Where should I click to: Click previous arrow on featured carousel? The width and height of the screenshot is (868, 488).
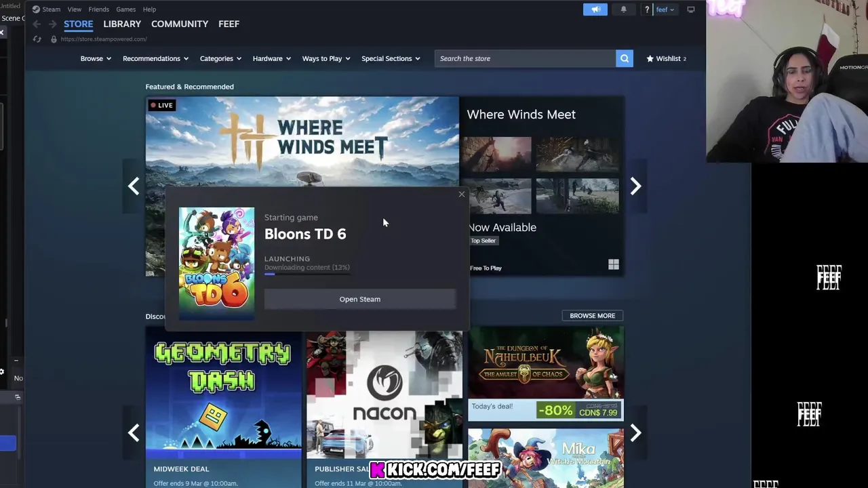coord(134,186)
